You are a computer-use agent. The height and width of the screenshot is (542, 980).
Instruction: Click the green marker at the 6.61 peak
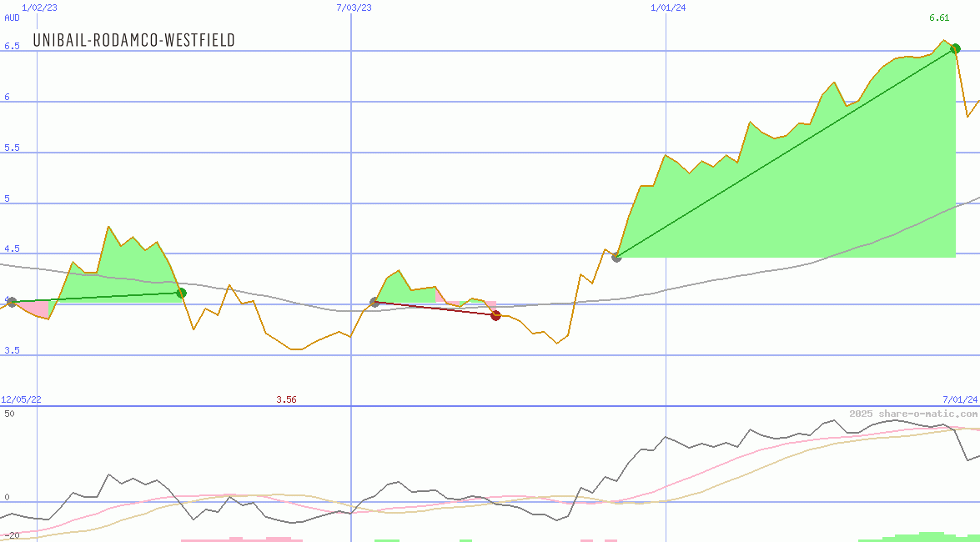[955, 48]
